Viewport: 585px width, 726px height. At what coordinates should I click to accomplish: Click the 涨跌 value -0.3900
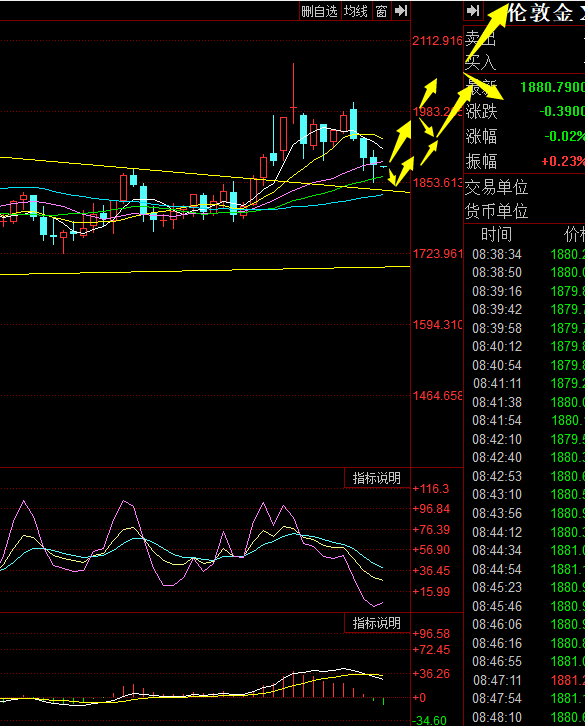point(562,111)
